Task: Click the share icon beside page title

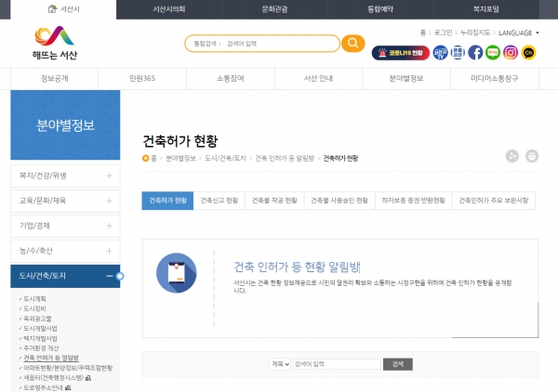Action: coord(511,156)
